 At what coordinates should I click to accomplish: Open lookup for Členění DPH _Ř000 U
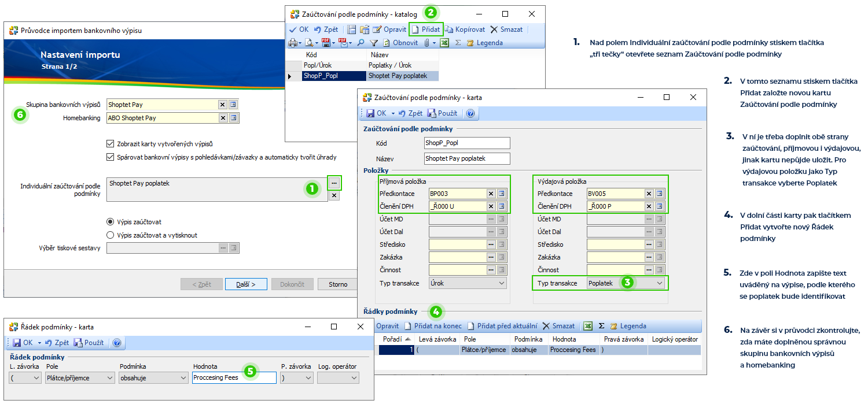click(x=502, y=206)
